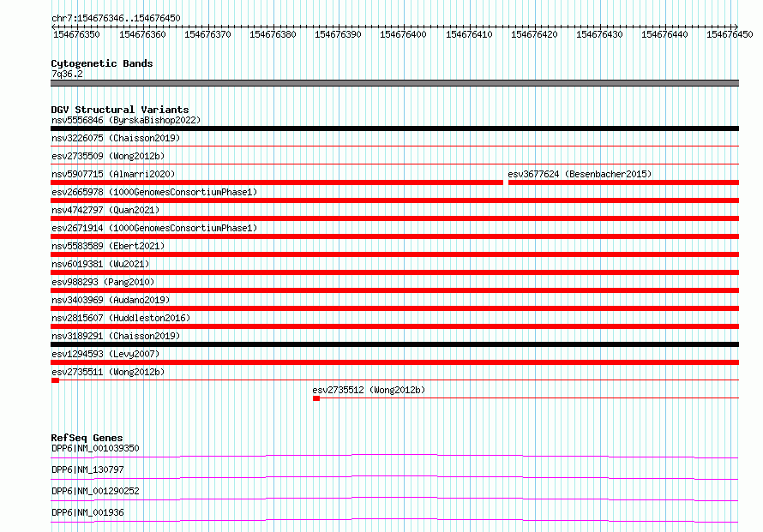Click ruler position 154676400
This screenshot has height=532, width=763.
(x=403, y=34)
